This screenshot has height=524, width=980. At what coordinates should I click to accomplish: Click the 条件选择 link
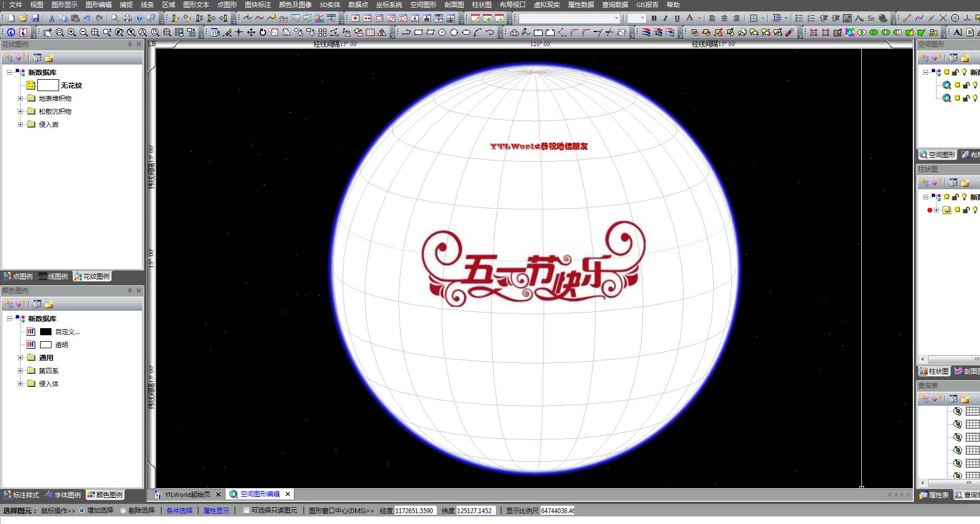(x=179, y=511)
